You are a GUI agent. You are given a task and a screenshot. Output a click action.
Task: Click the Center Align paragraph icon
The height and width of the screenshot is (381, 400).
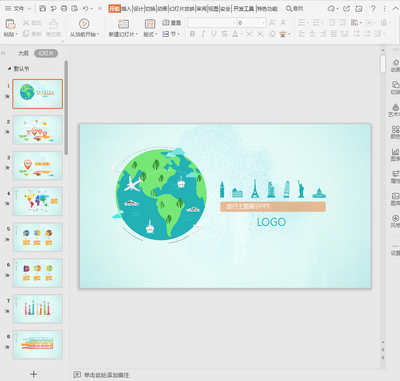(312, 34)
